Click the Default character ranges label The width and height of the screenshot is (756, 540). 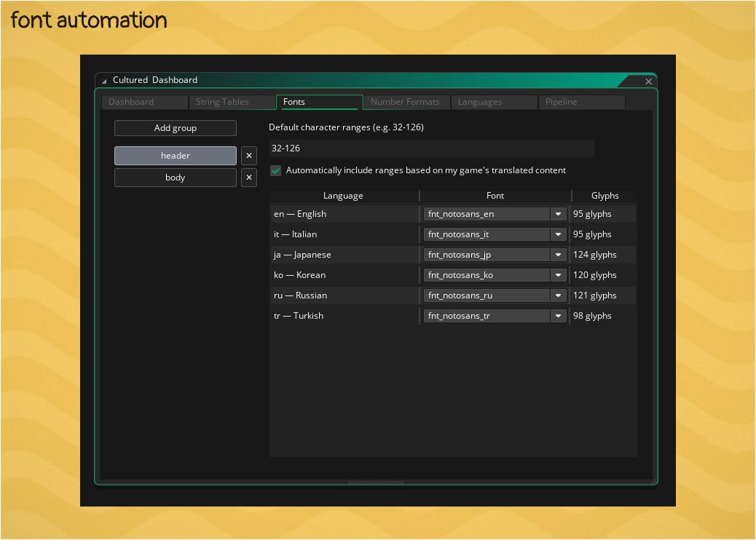pyautogui.click(x=346, y=127)
